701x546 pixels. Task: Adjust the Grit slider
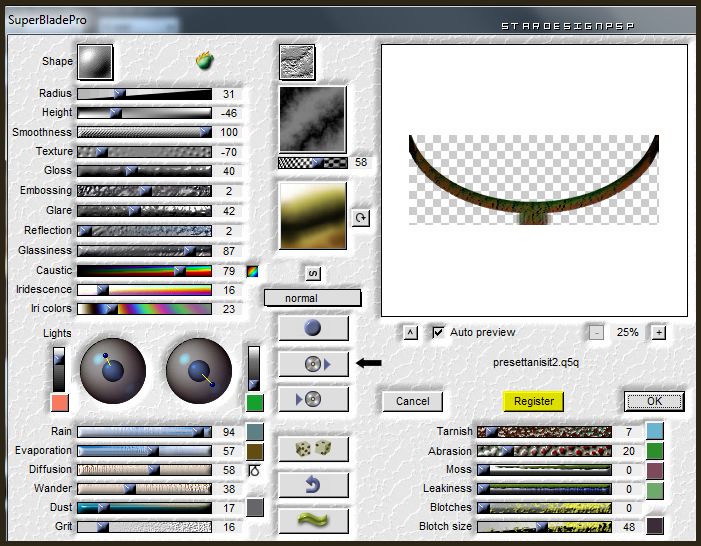(x=144, y=527)
